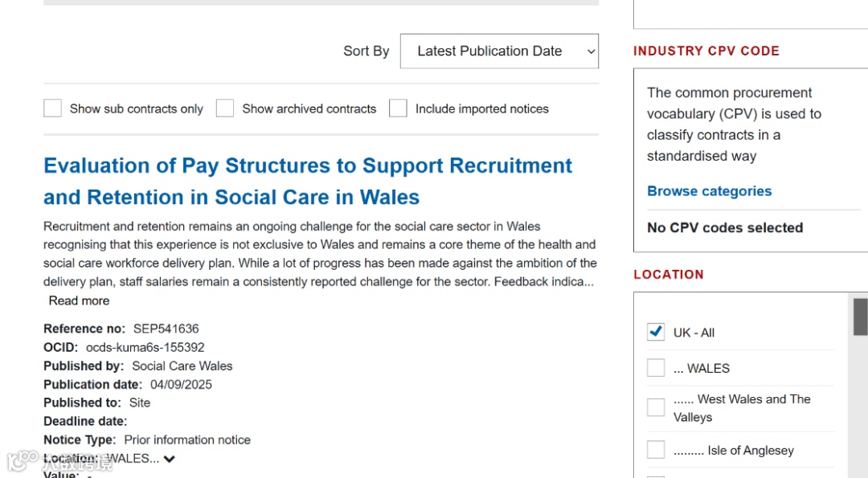Tick West Wales and The Valleys checkbox
Viewport: 868px width, 478px height.
656,407
